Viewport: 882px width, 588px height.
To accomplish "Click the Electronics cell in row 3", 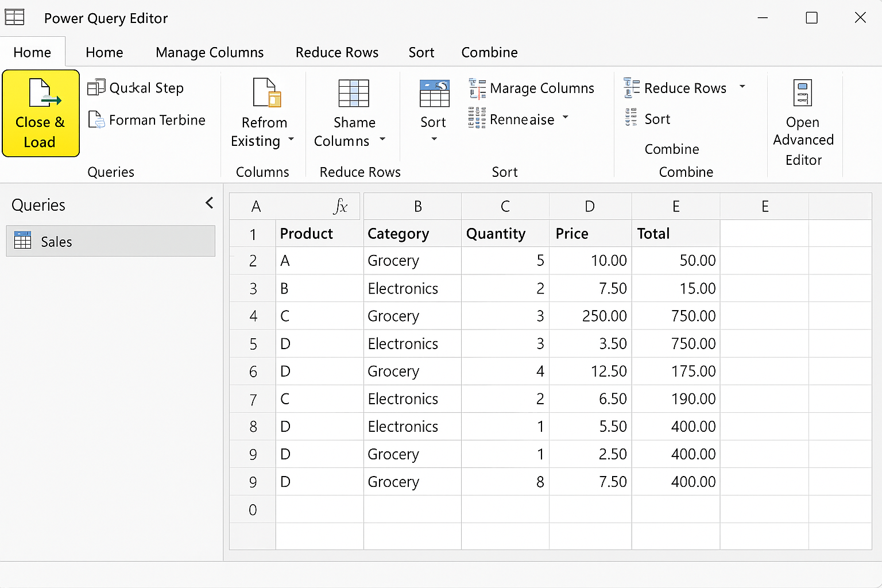I will tap(412, 288).
